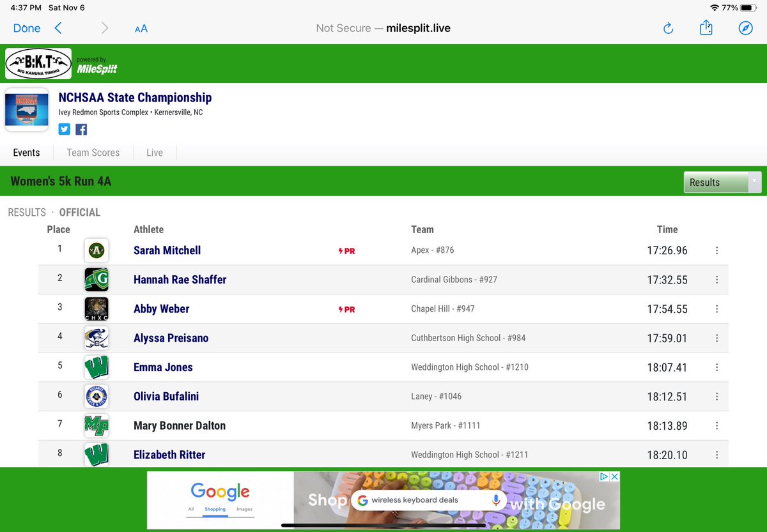The height and width of the screenshot is (532, 767).
Task: Open more options for Elizabeth Ritter's row
Action: click(717, 455)
